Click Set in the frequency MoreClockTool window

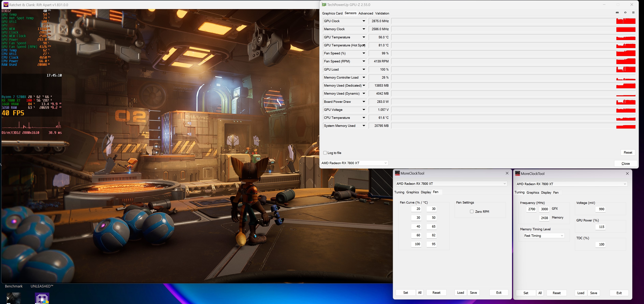(526, 293)
